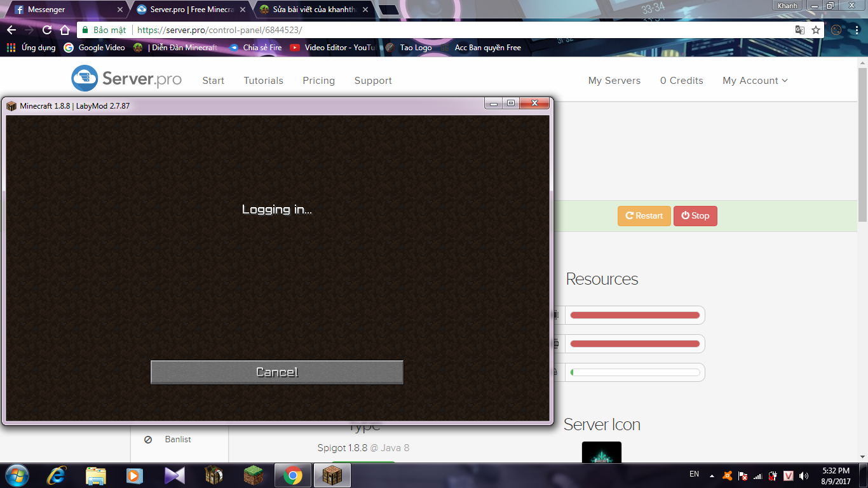The height and width of the screenshot is (488, 868).
Task: Click the nearly empty green resource bar
Action: click(635, 372)
